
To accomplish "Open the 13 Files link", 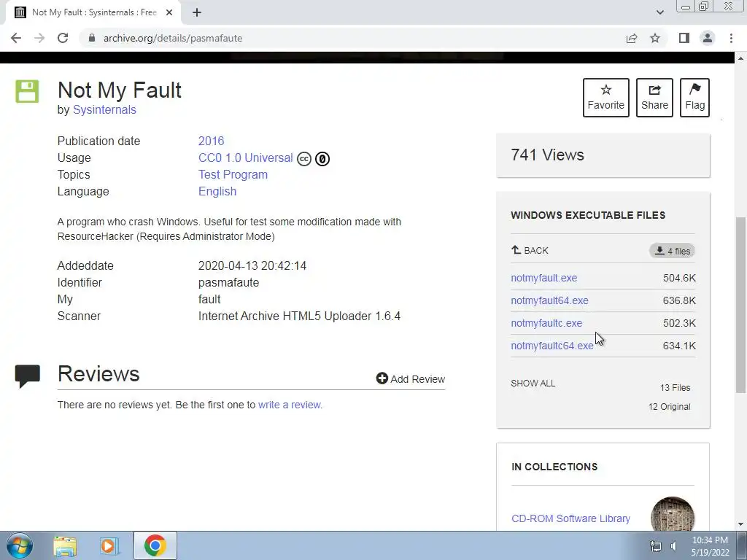I will point(675,388).
